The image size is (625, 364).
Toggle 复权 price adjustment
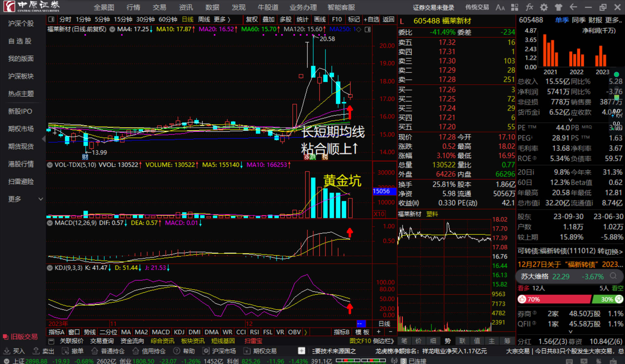(252, 20)
